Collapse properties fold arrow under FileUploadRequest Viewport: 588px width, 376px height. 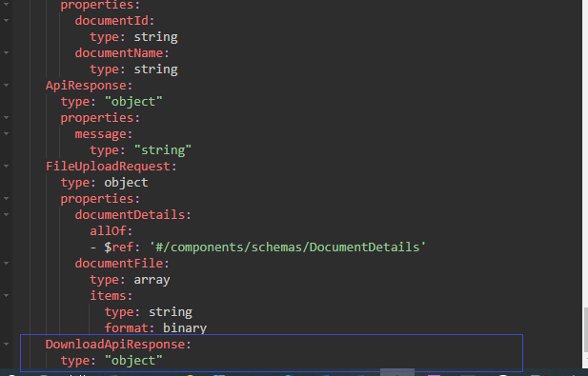pos(7,199)
